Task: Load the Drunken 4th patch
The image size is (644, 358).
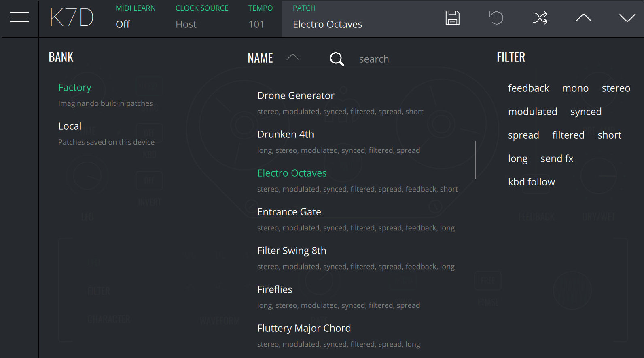Action: coord(286,135)
